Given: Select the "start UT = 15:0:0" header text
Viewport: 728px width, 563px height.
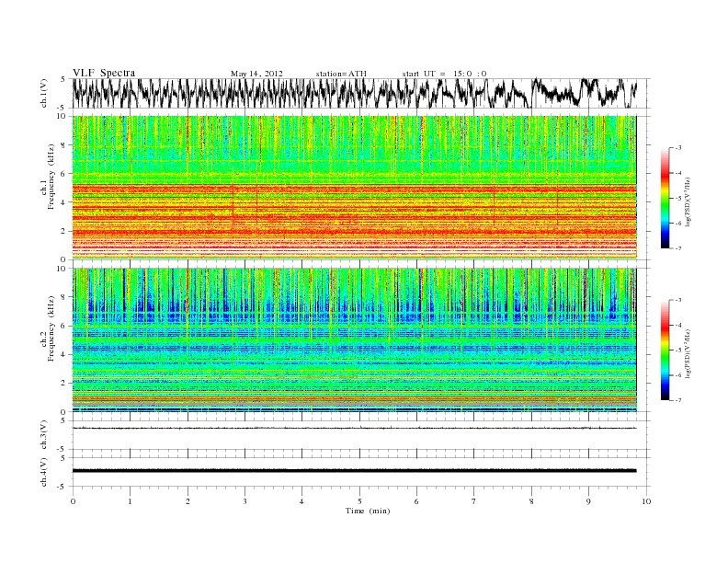Looking at the screenshot, I should tap(444, 74).
